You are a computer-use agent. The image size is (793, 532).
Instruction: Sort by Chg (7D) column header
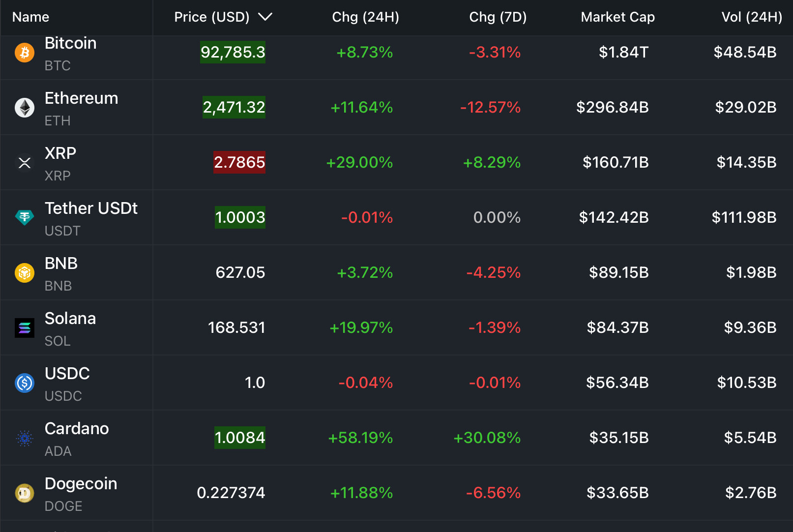[x=498, y=17]
